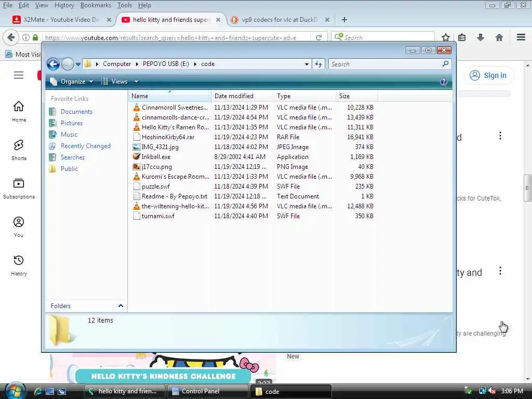The width and height of the screenshot is (532, 399).
Task: Select Kuromi's Escape Room file
Action: [176, 177]
